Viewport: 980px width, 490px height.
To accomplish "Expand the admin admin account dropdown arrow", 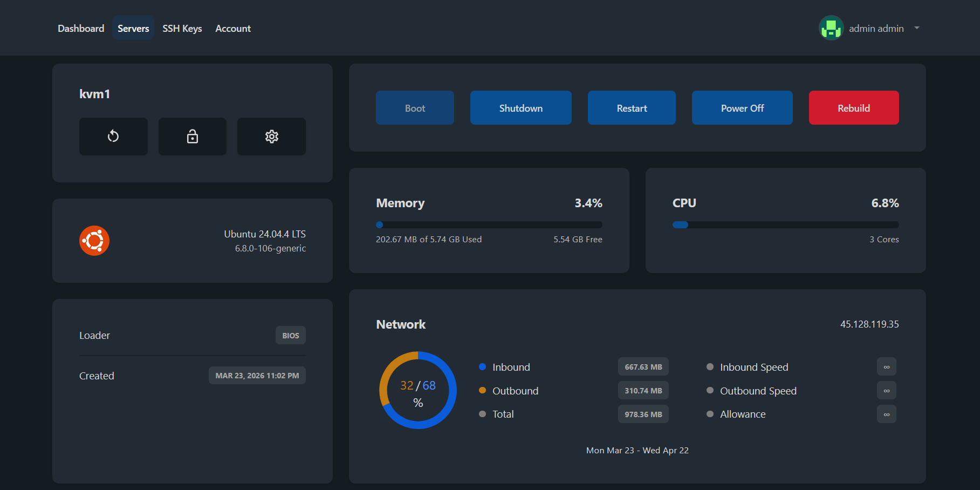I will tap(916, 28).
